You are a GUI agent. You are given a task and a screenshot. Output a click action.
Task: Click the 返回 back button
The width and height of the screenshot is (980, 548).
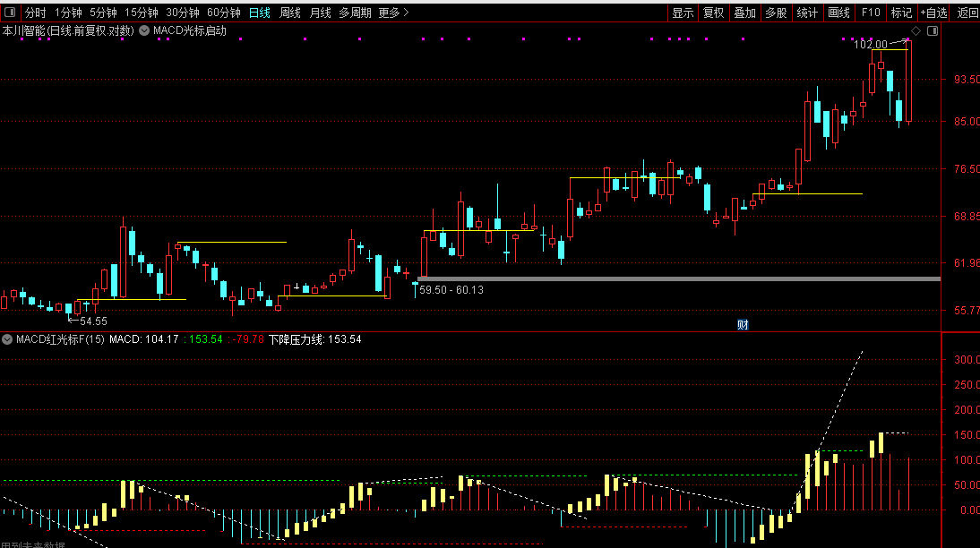(967, 13)
